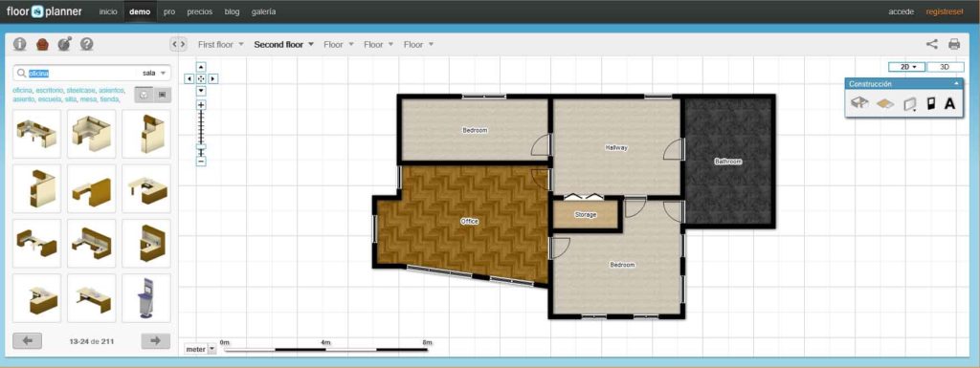
Task: Center the view with the middle pan icon
Action: pyautogui.click(x=201, y=78)
